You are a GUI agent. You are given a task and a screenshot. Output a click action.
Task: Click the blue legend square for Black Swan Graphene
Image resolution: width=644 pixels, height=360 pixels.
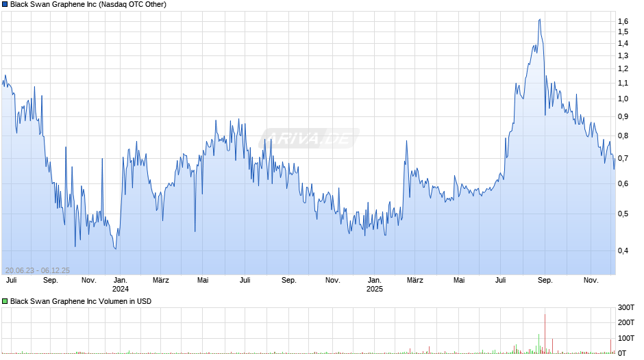[5, 5]
